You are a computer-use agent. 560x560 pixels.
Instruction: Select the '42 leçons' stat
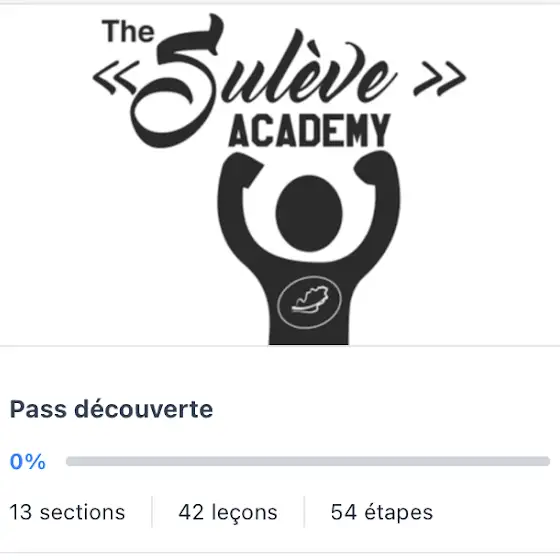pyautogui.click(x=228, y=513)
